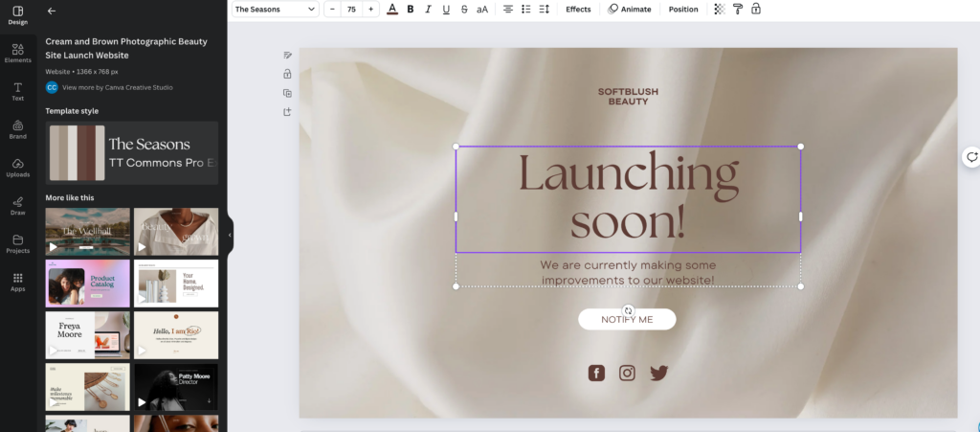Click View more by Canva Creative Studio
This screenshot has width=980, height=432.
tap(117, 87)
